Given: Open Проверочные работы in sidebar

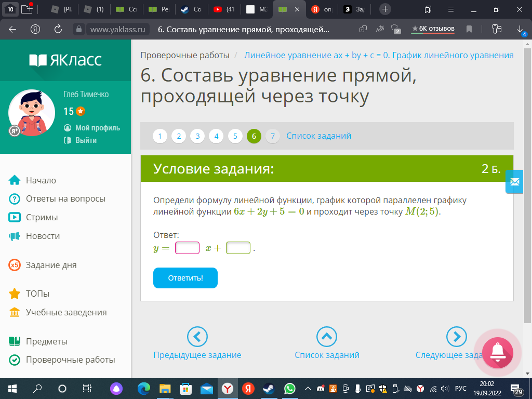Looking at the screenshot, I should [x=62, y=360].
